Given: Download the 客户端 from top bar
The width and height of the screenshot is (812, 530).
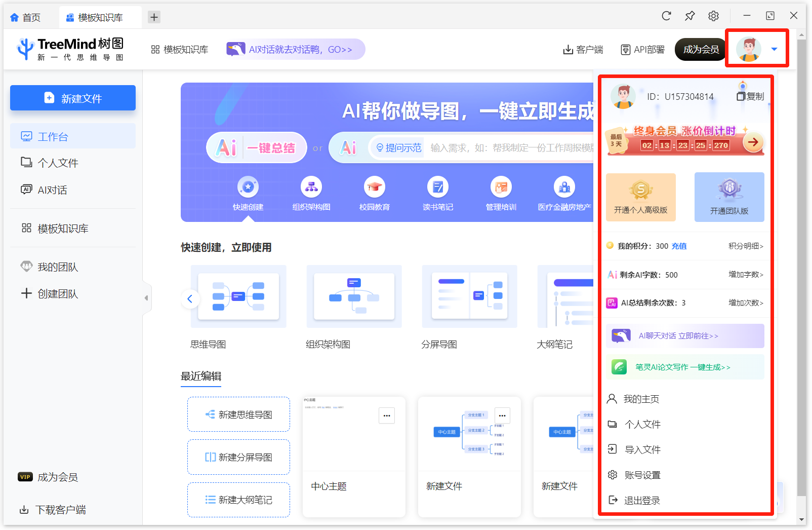Looking at the screenshot, I should pyautogui.click(x=583, y=49).
